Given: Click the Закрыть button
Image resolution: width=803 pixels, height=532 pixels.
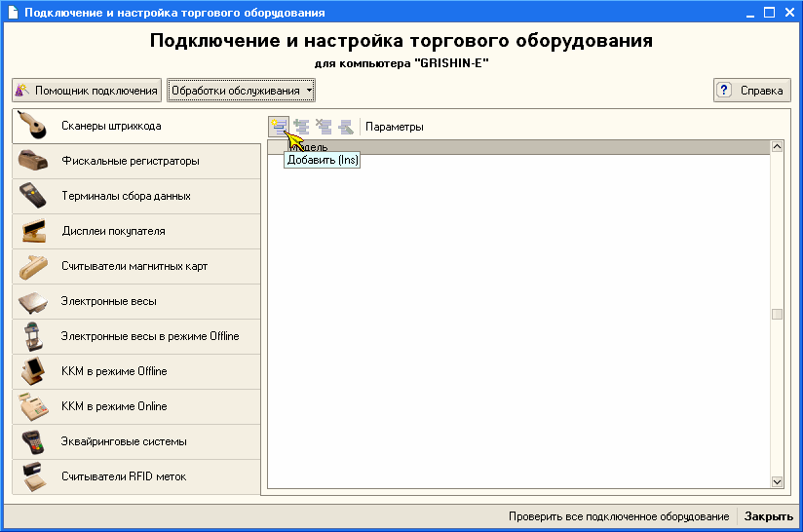Looking at the screenshot, I should point(769,516).
